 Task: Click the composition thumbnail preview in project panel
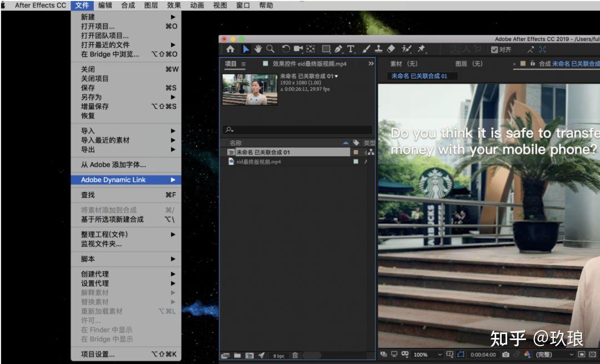pyautogui.click(x=250, y=89)
